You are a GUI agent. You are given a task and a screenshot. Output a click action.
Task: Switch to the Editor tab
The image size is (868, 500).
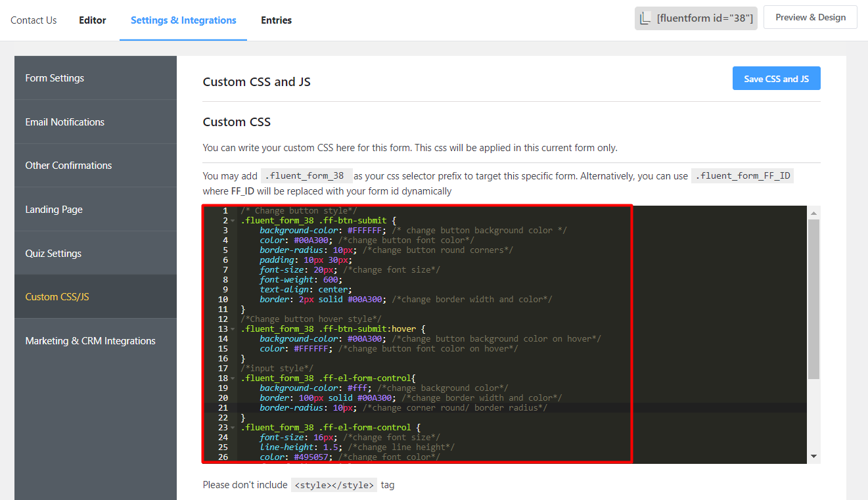(x=92, y=20)
